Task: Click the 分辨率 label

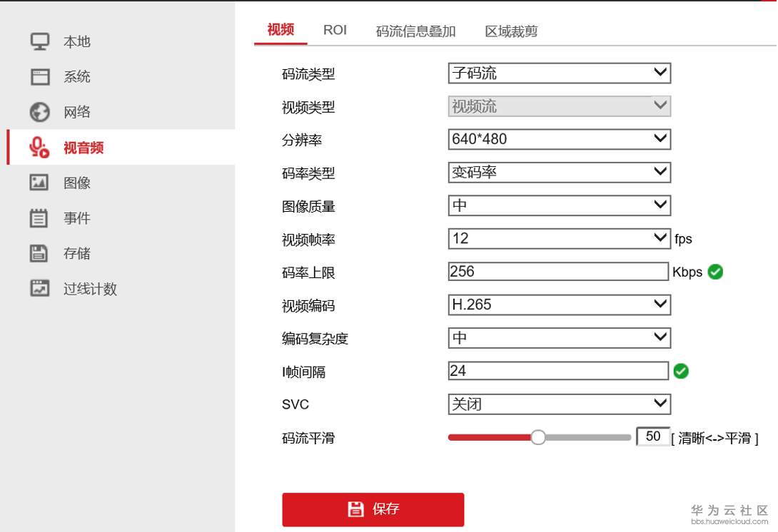Action: (302, 140)
